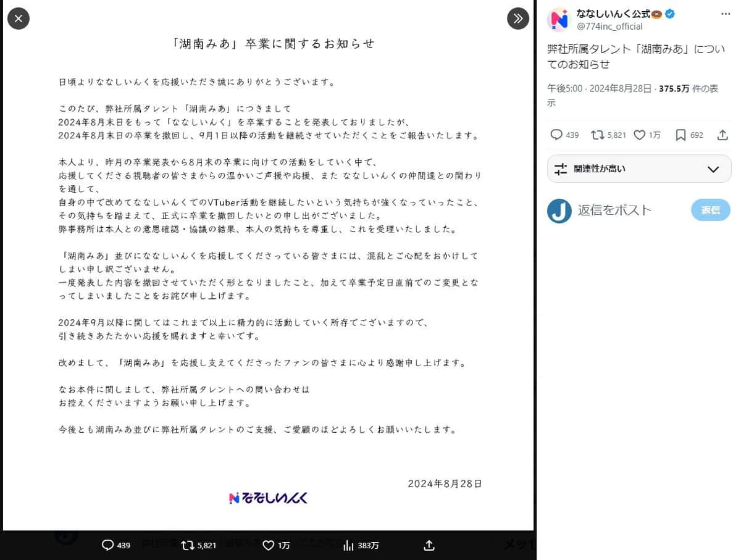The height and width of the screenshot is (560, 741).
Task: Collapse the side panel with double-arrow icon
Action: tap(518, 19)
